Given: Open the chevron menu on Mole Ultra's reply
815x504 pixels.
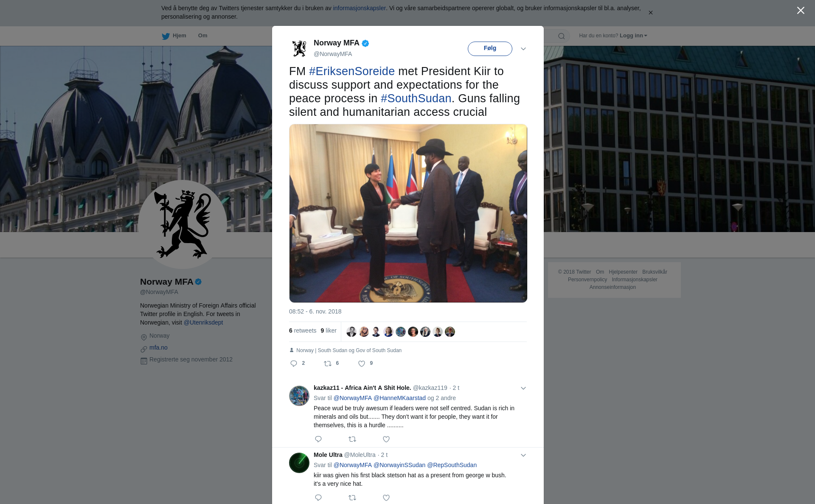Looking at the screenshot, I should tap(523, 455).
